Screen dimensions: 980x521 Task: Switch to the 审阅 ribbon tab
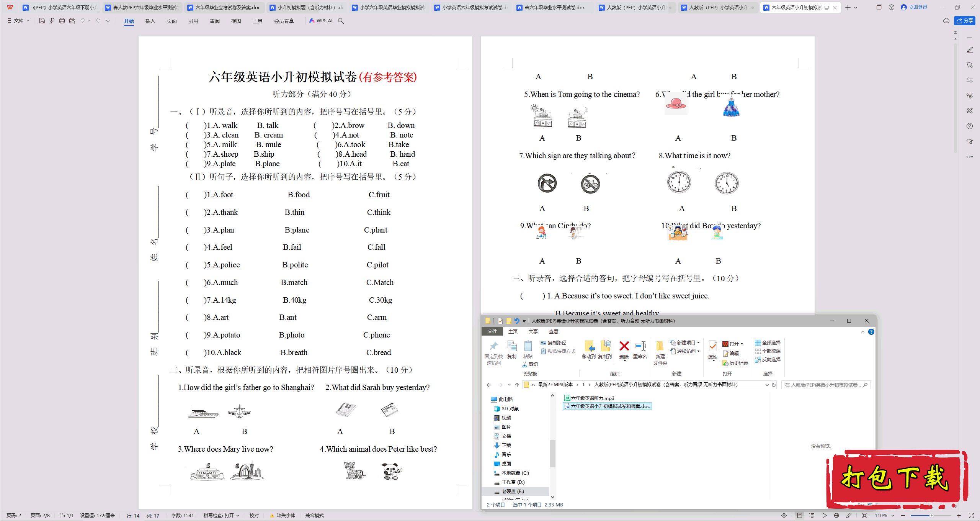[214, 21]
